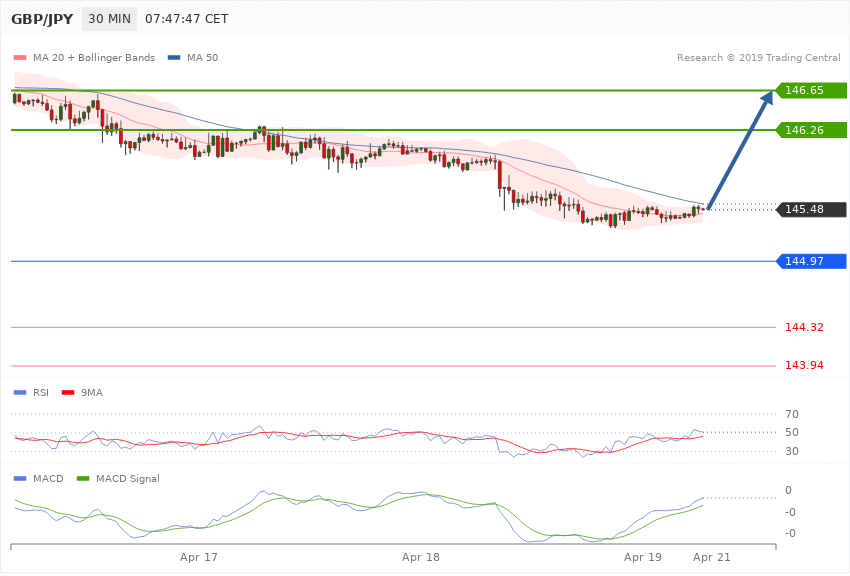The width and height of the screenshot is (850, 576).
Task: Click the RSI legend swatch
Action: pyautogui.click(x=20, y=393)
